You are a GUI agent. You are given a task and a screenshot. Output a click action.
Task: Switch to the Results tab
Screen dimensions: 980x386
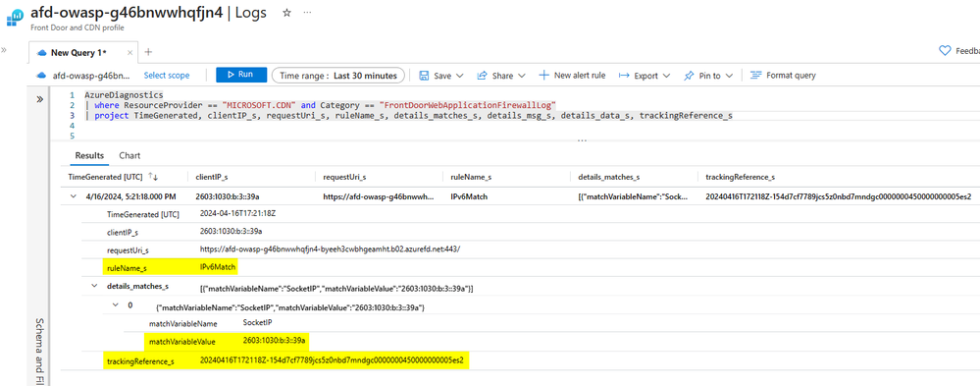coord(88,155)
